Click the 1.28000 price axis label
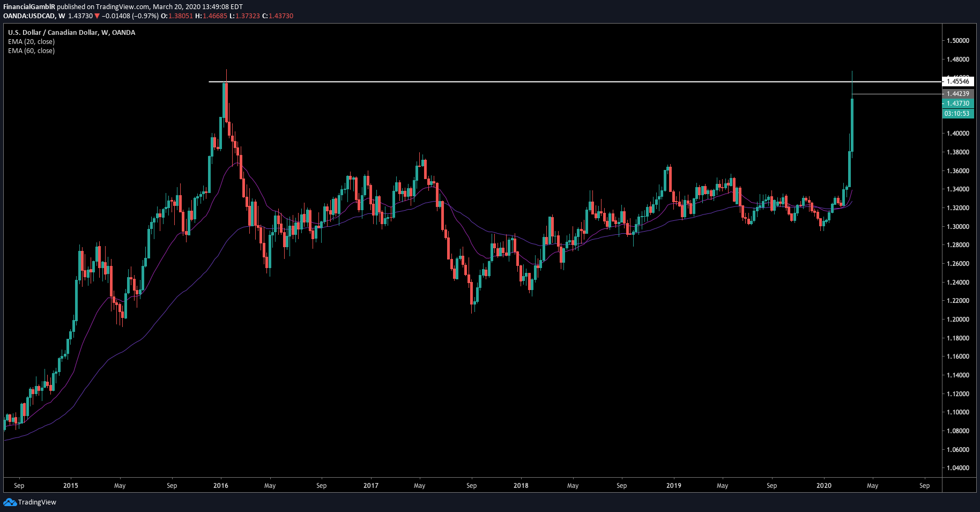The width and height of the screenshot is (980, 512). (958, 245)
